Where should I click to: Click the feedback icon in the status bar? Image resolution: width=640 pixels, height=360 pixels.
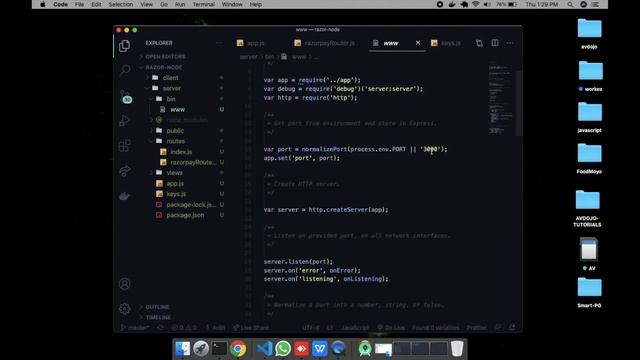coord(498,327)
